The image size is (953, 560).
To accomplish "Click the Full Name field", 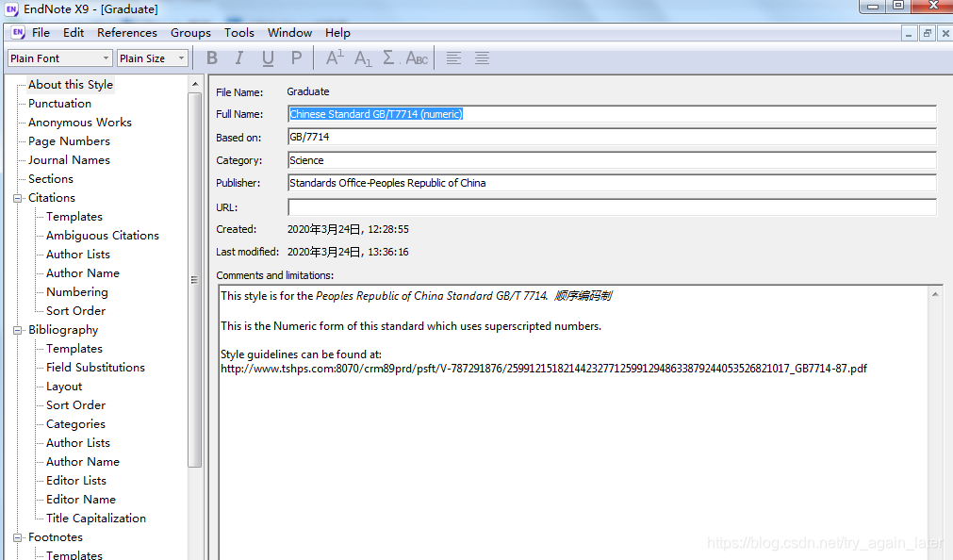I will tap(612, 114).
